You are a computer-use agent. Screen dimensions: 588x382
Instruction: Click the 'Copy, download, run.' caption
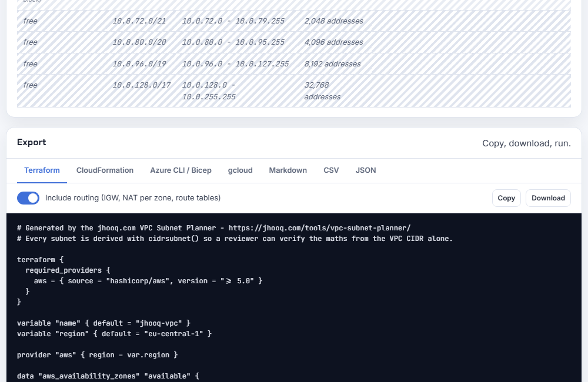(526, 143)
